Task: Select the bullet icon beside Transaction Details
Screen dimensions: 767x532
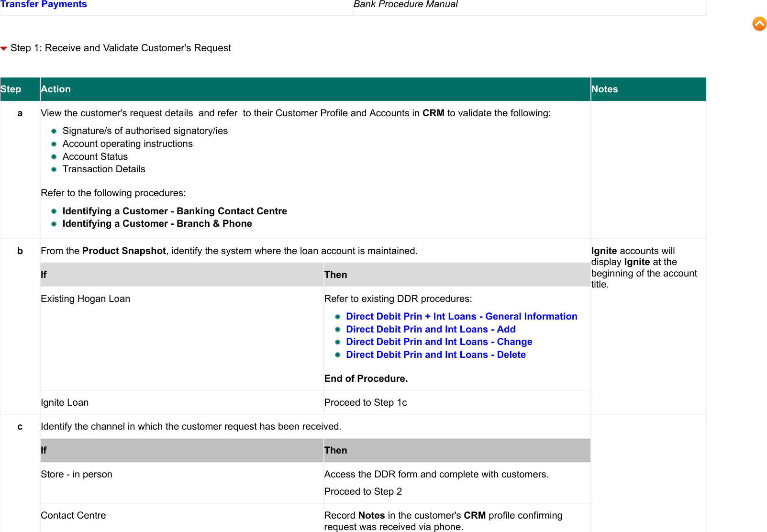Action: pyautogui.click(x=54, y=168)
